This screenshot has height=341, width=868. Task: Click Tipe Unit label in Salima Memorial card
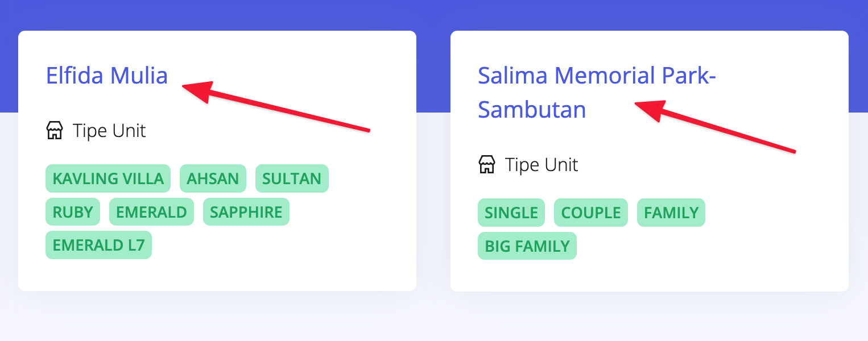pyautogui.click(x=542, y=165)
